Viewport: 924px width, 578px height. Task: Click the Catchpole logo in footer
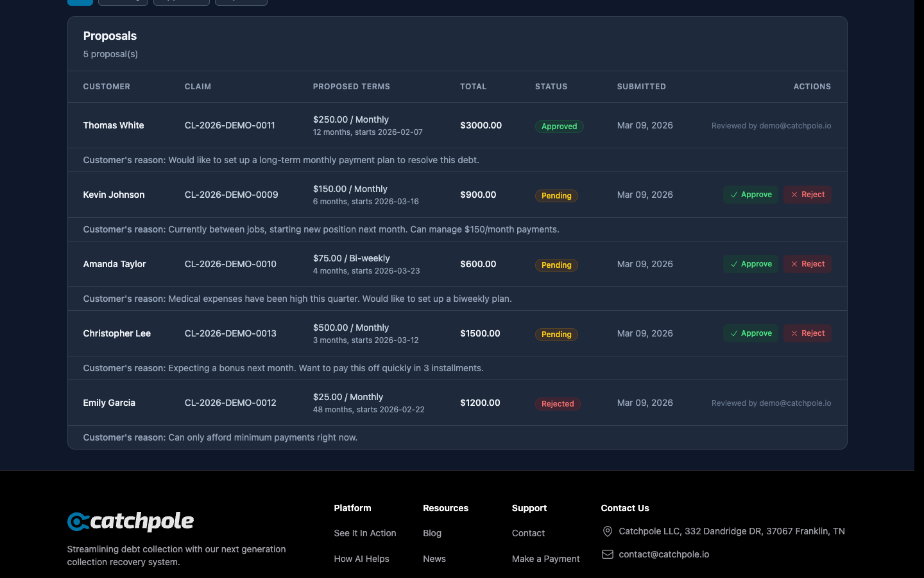130,521
